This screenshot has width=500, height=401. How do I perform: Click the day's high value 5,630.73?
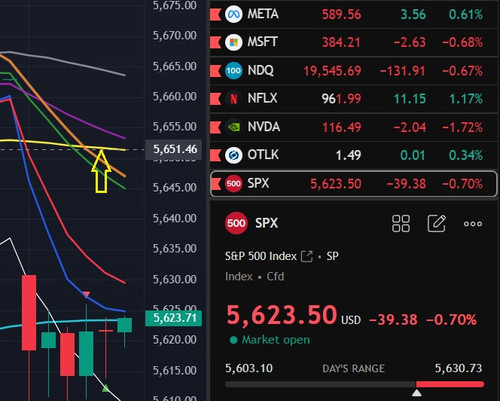point(458,368)
